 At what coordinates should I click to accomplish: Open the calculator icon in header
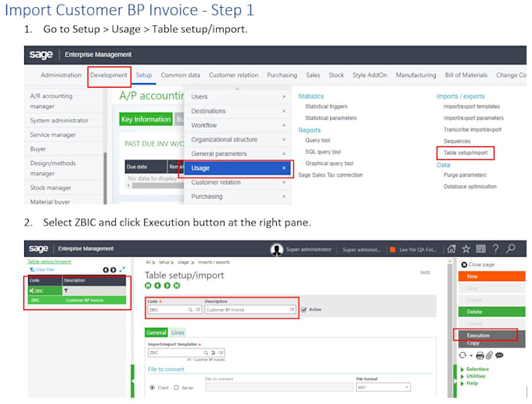tap(480, 249)
